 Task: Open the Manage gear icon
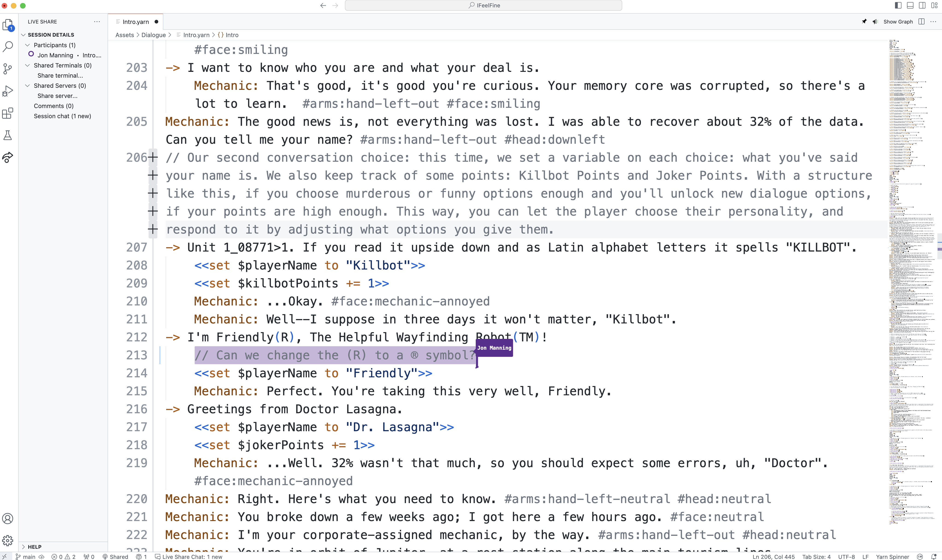[x=8, y=540]
